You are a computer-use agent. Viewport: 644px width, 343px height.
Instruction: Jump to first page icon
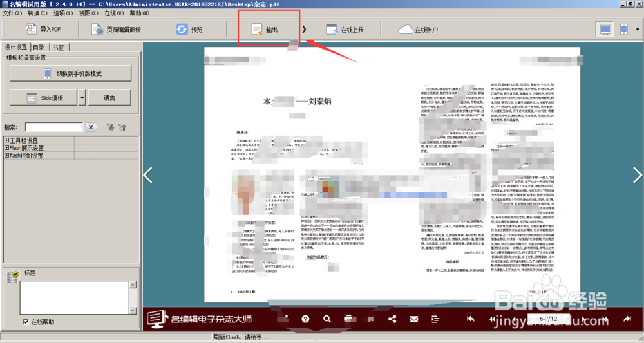(x=471, y=319)
